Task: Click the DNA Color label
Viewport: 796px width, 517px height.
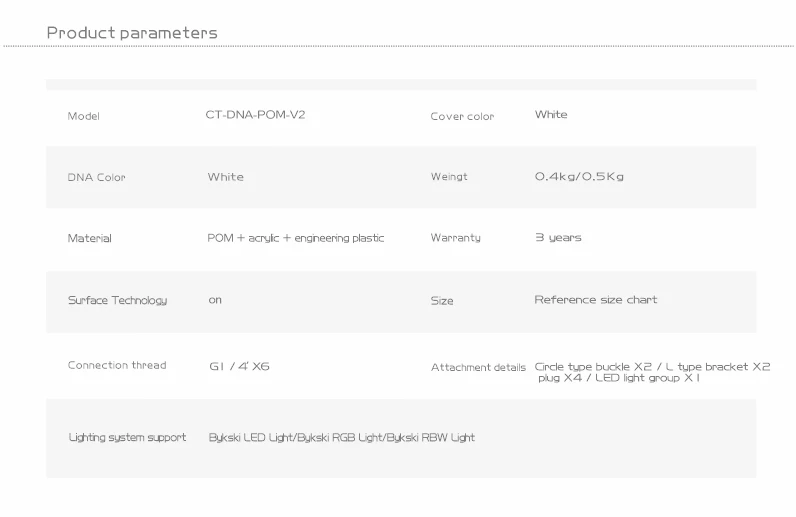Action: [x=96, y=177]
